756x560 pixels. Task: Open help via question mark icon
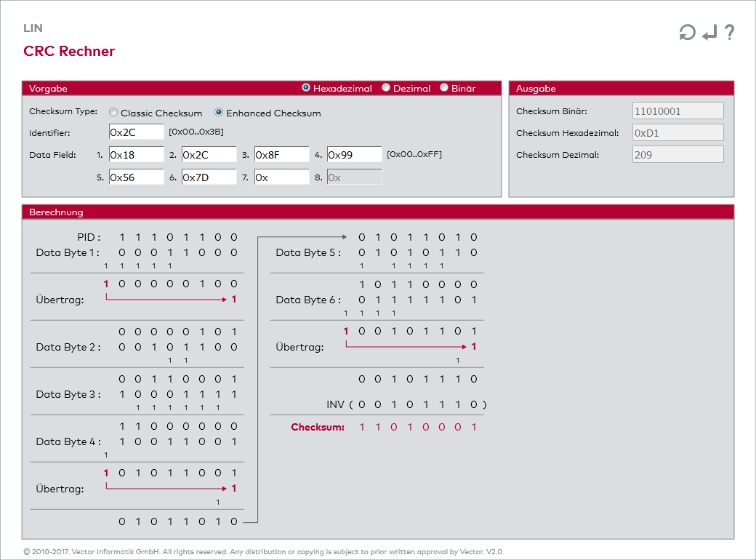tap(729, 32)
